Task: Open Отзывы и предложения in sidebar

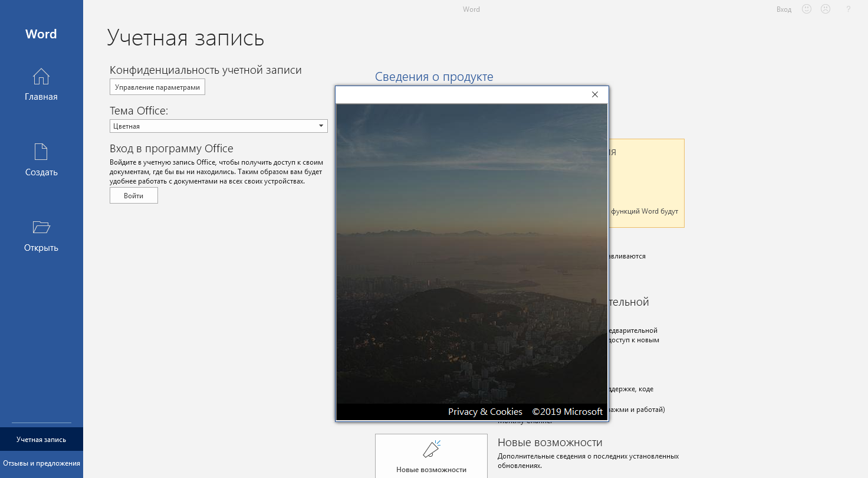Action: (41, 463)
